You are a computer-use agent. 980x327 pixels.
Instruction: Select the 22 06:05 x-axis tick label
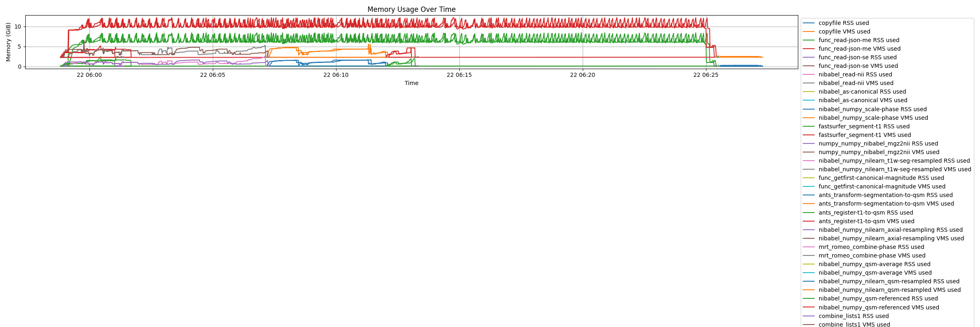point(213,75)
